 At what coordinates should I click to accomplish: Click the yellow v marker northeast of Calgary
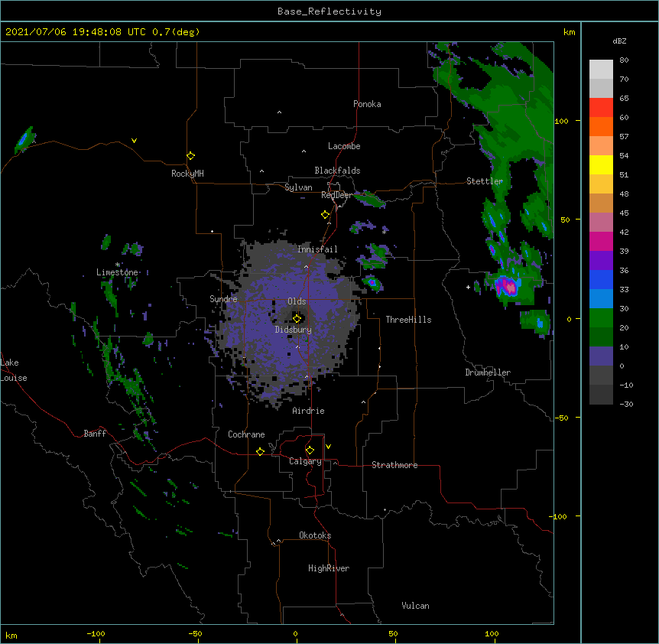pos(328,447)
